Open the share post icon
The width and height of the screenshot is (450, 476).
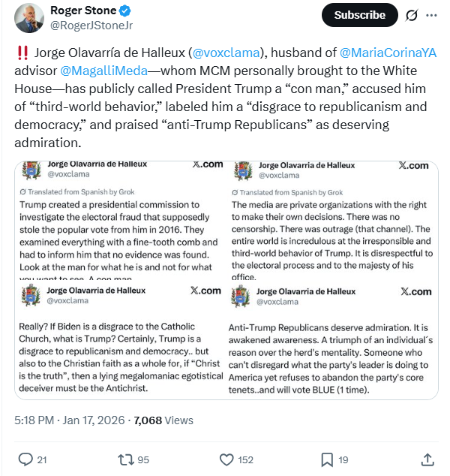click(427, 459)
